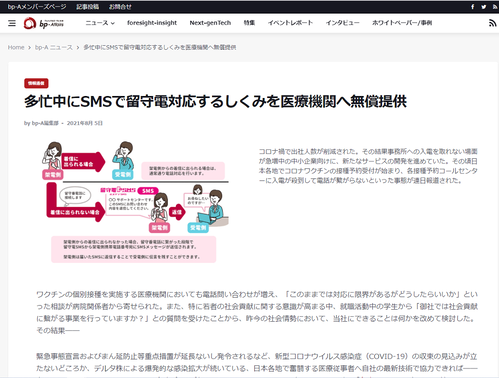Click the breadcrumb article title text
Screen dimensions: 499x378
click(x=160, y=47)
